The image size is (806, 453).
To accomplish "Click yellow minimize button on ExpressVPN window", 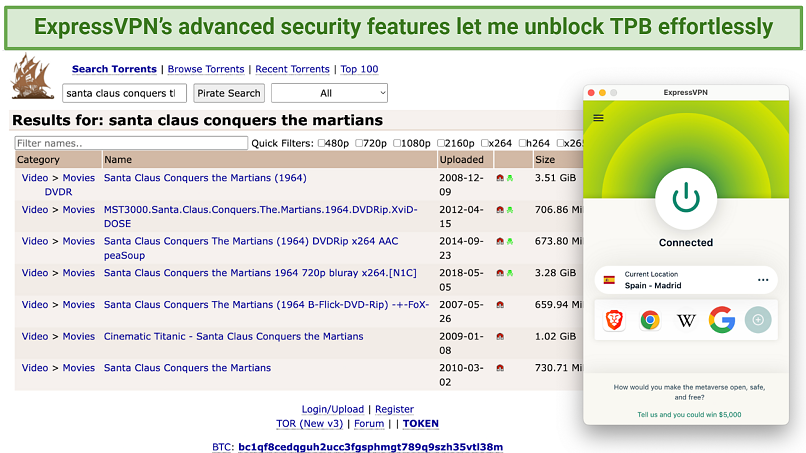I will [602, 93].
